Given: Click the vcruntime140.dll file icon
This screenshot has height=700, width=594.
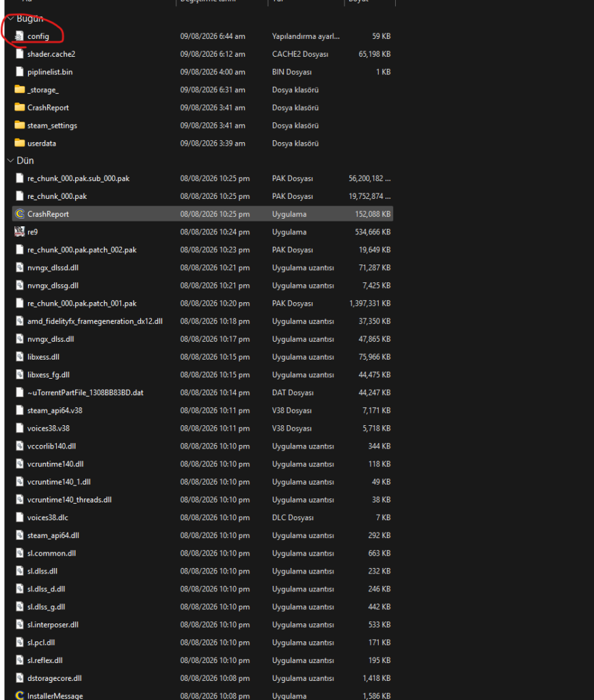Looking at the screenshot, I should [19, 464].
